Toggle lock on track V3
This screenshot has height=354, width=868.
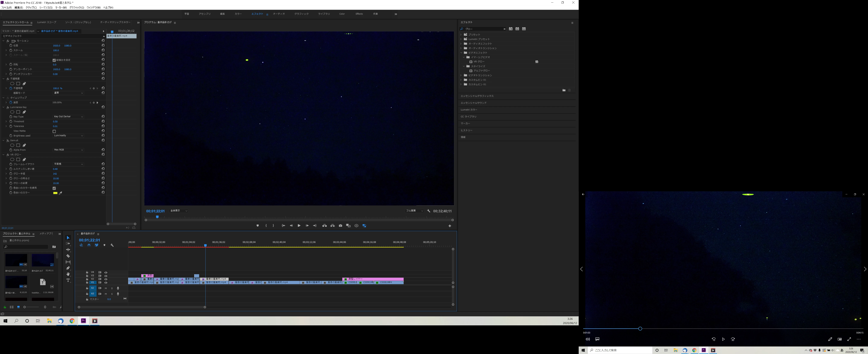pos(87,276)
